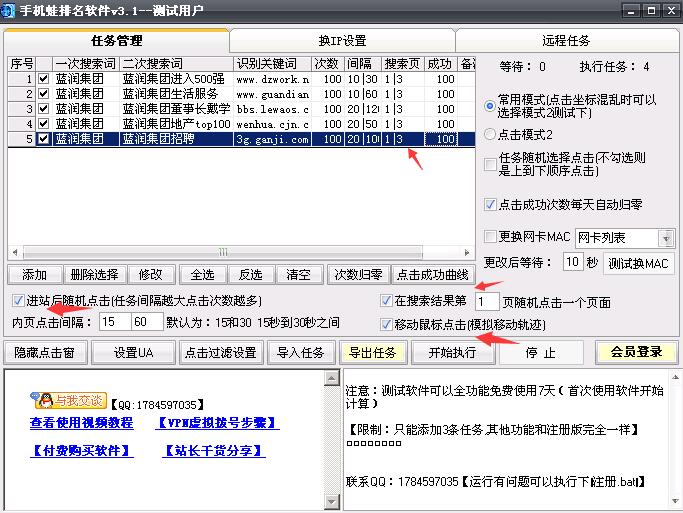683x513 pixels.
Task: Click the 更改后等待 seconds input field
Action: click(572, 262)
